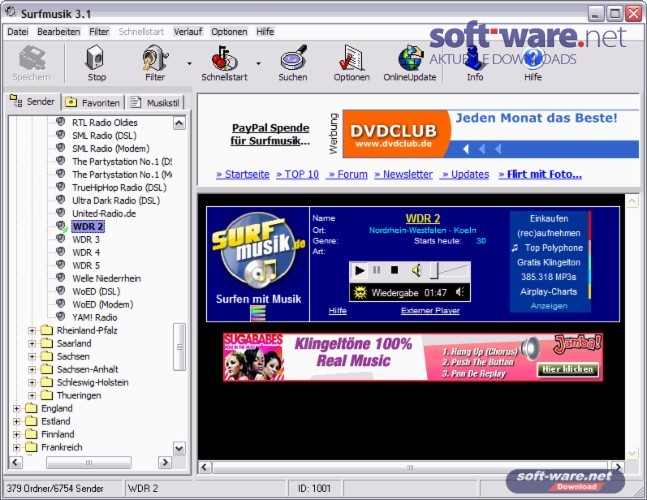Switch to the Sender tab
Image resolution: width=647 pixels, height=500 pixels.
point(33,101)
